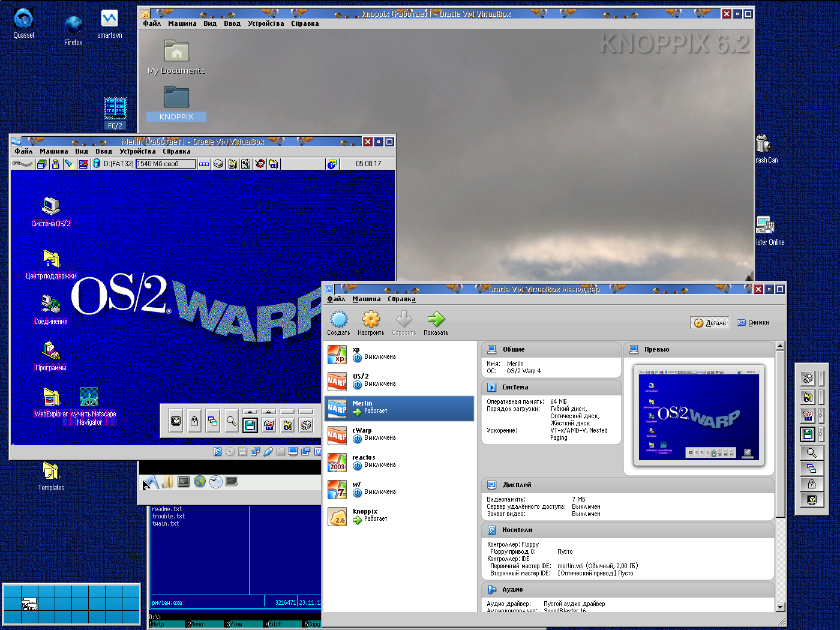Open the Firefox desktop icon
The height and width of the screenshot is (630, 840).
(x=74, y=30)
